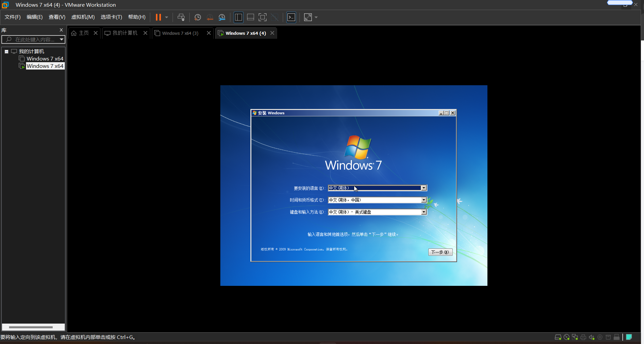Open the 时间和货币格式 dropdown
644x344 pixels.
[424, 200]
